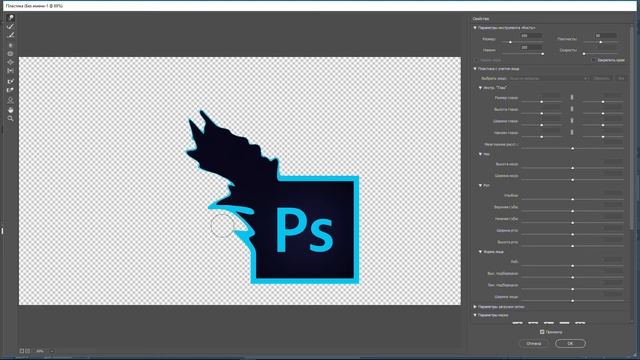Click the Ps logo on canvas
This screenshot has width=640, height=360.
[x=304, y=230]
